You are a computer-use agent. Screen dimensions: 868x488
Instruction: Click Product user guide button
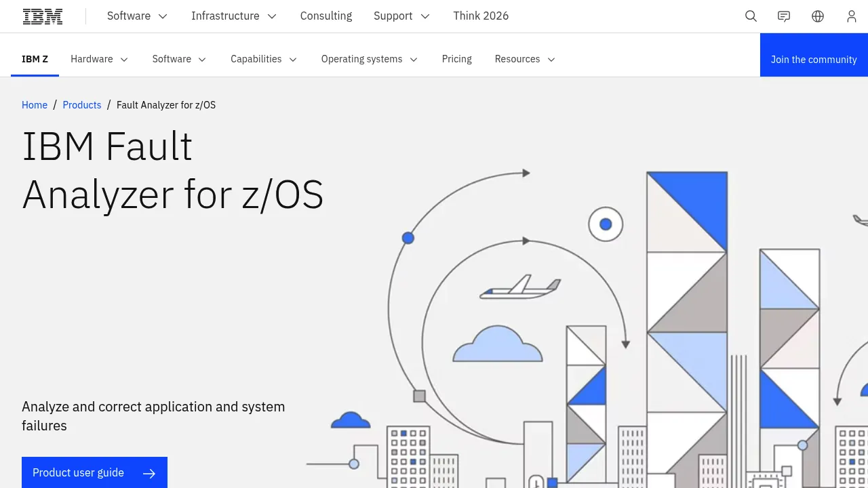point(94,472)
